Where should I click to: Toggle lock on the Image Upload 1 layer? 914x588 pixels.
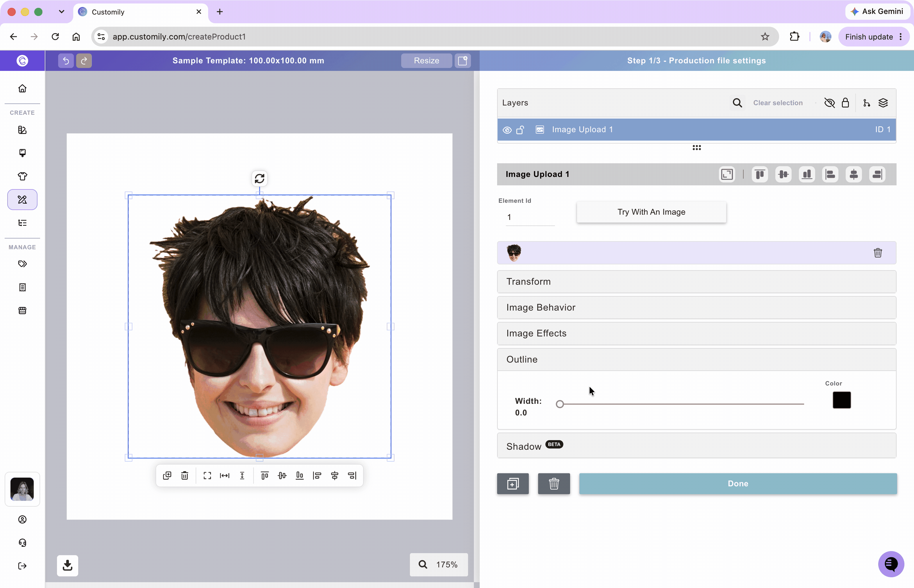tap(520, 130)
